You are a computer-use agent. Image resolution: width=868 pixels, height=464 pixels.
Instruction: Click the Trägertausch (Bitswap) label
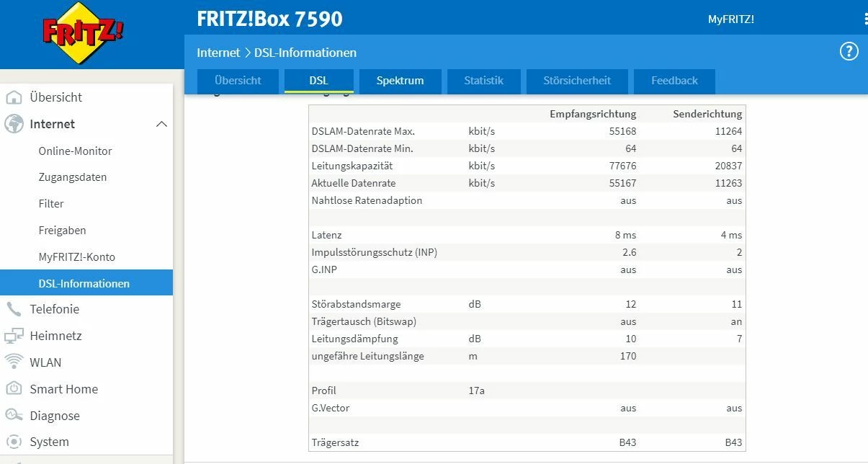coord(364,321)
